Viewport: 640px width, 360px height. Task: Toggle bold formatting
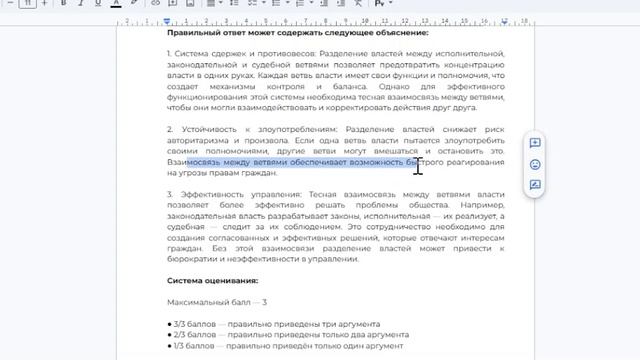pos(63,3)
